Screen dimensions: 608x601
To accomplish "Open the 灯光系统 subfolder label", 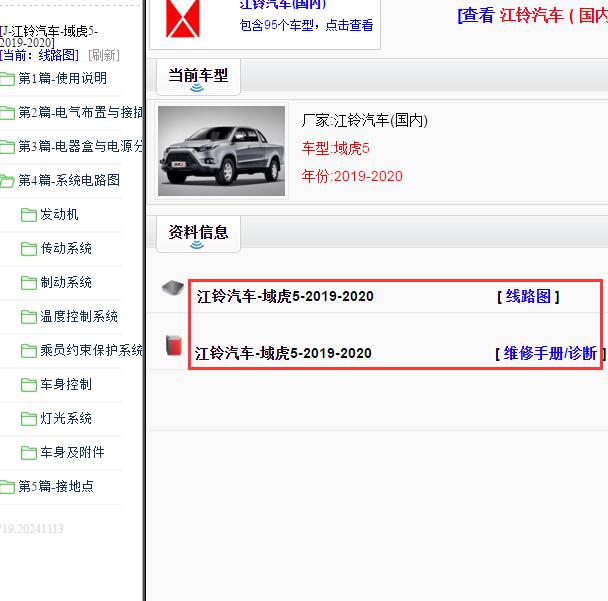I will click(x=66, y=418).
